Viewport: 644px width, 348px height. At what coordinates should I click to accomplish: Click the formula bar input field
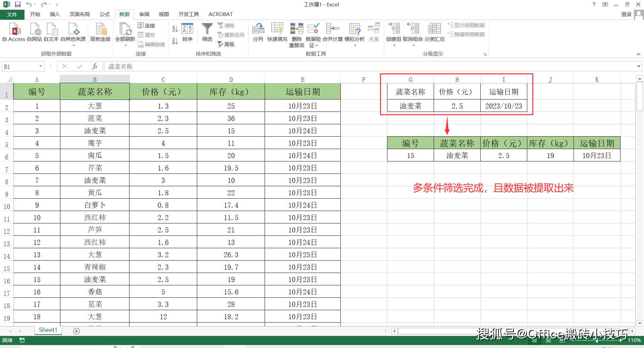(x=369, y=66)
